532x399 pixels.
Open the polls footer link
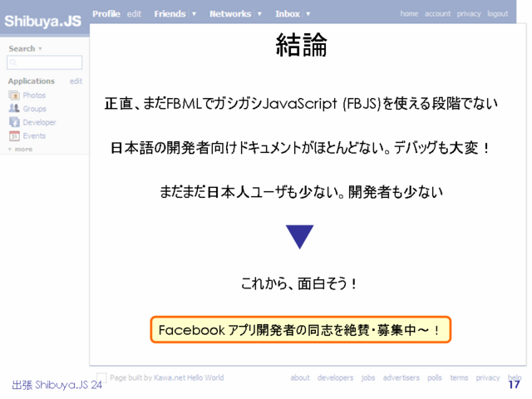434,377
